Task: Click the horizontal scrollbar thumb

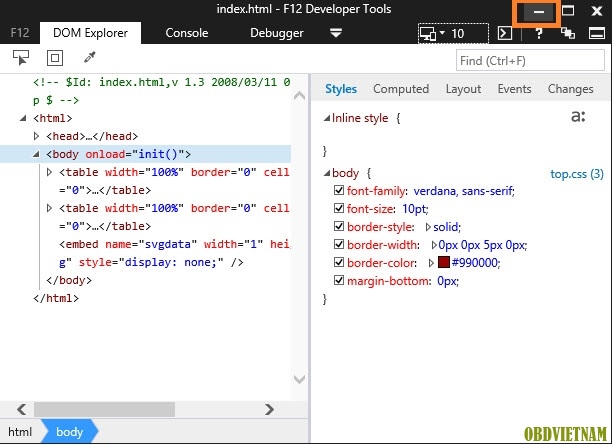Action: 105,409
